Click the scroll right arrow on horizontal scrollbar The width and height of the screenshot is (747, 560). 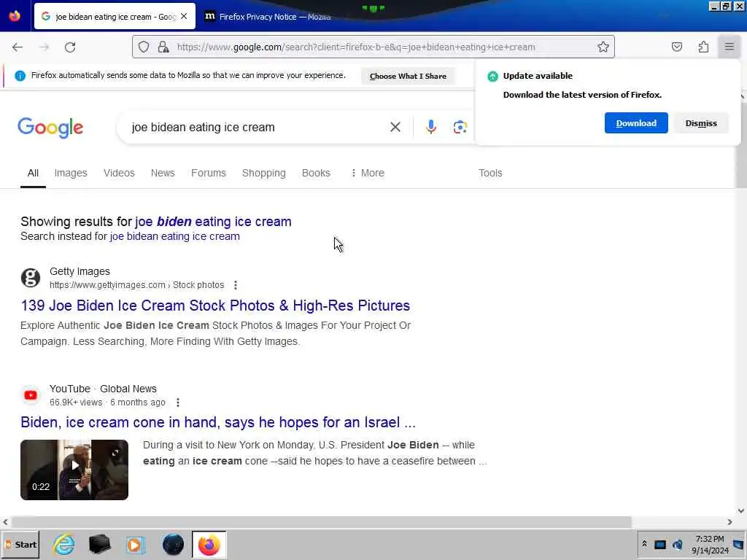tap(729, 522)
